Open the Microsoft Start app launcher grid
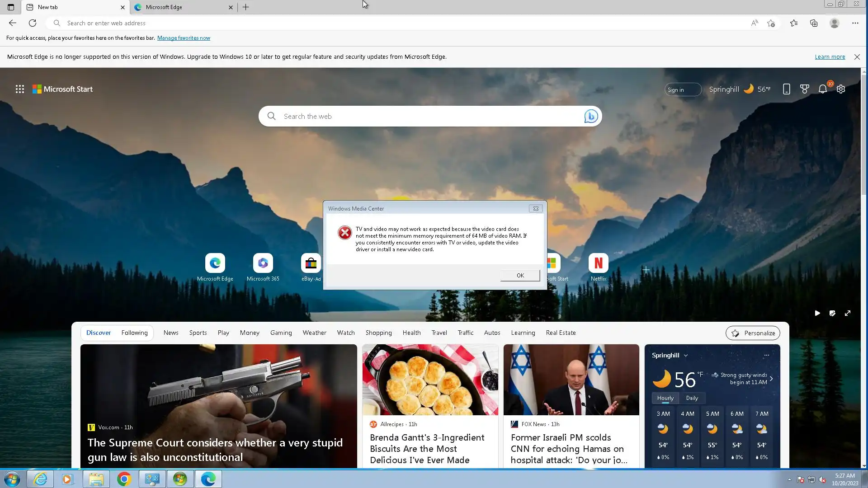 19,89
